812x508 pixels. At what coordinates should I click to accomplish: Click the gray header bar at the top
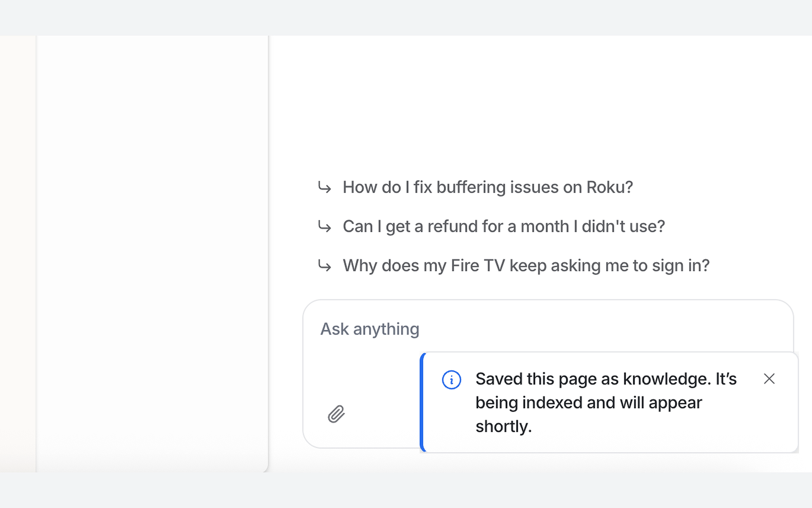coord(406,18)
